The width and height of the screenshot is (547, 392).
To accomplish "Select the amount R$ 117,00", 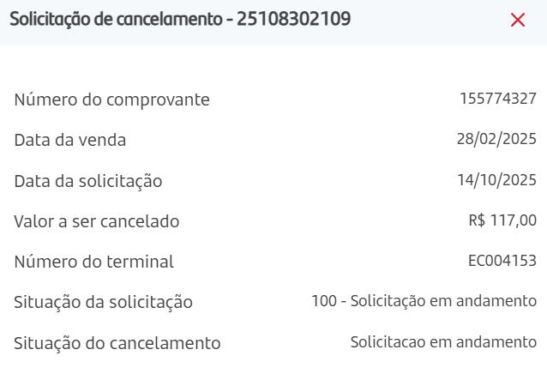I will pos(502,220).
